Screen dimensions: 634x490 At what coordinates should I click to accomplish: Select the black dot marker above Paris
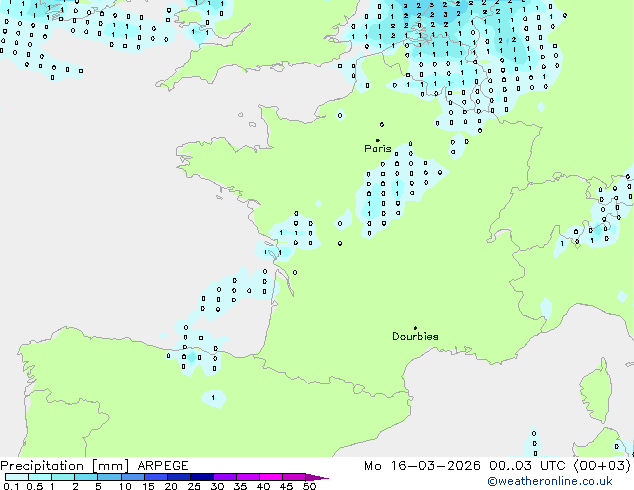click(x=378, y=140)
